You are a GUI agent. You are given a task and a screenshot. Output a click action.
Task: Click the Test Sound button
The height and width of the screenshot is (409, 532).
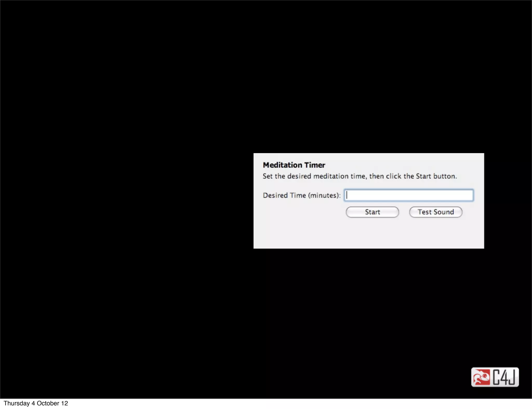click(436, 212)
